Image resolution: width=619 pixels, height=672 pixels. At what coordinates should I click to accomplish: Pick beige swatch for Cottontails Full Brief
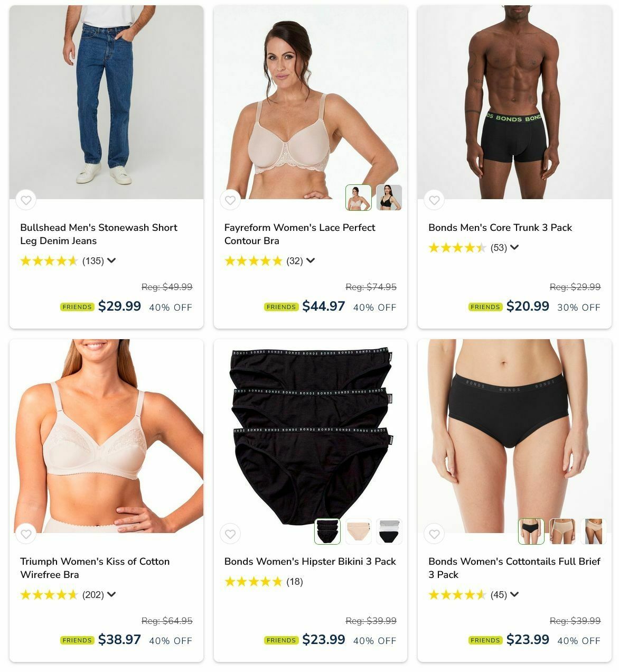coord(562,531)
